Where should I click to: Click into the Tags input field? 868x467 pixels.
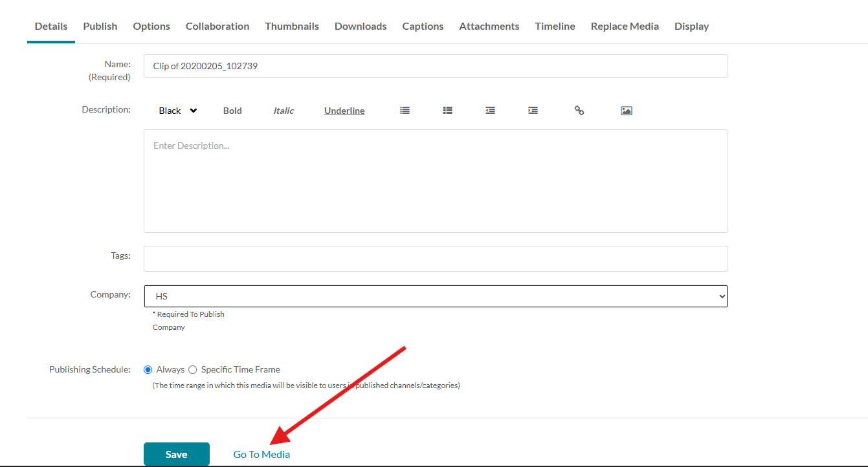click(x=436, y=259)
